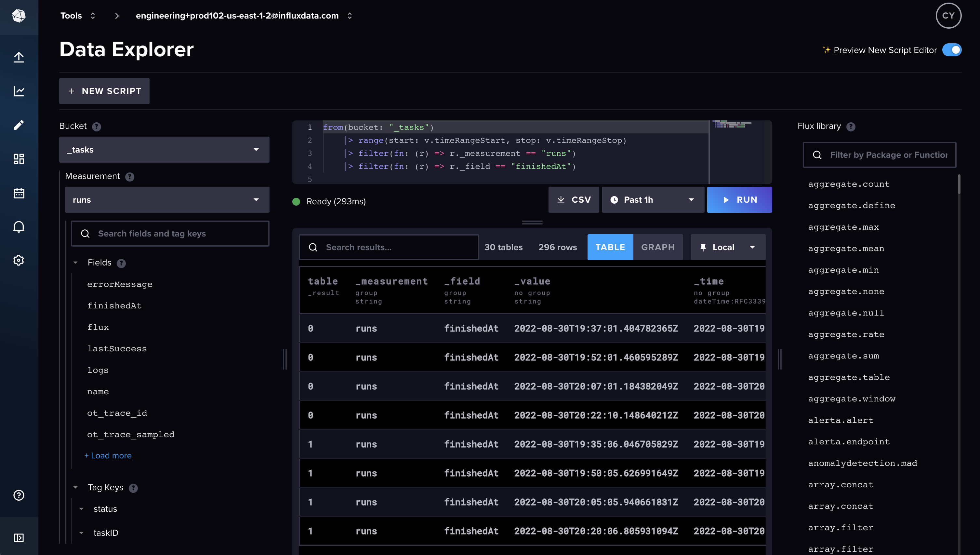Run the Flux query with RUN
980x555 pixels.
pos(739,199)
